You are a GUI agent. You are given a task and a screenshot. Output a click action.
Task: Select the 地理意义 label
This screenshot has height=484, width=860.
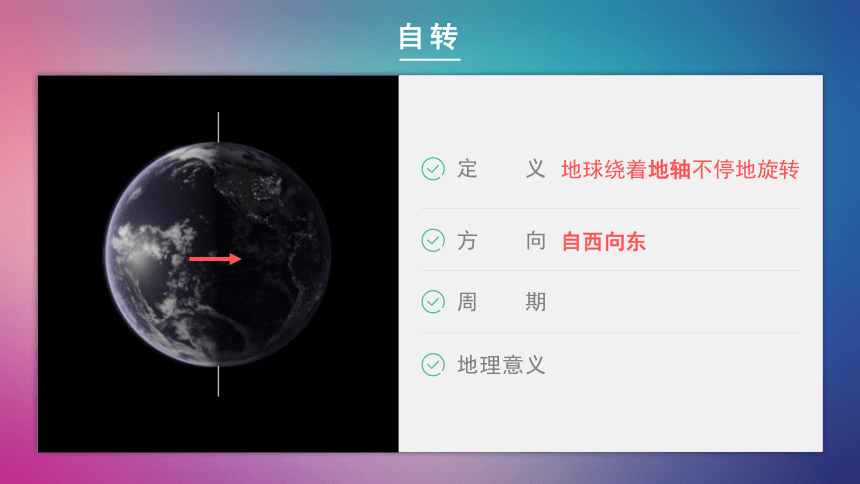coord(501,365)
